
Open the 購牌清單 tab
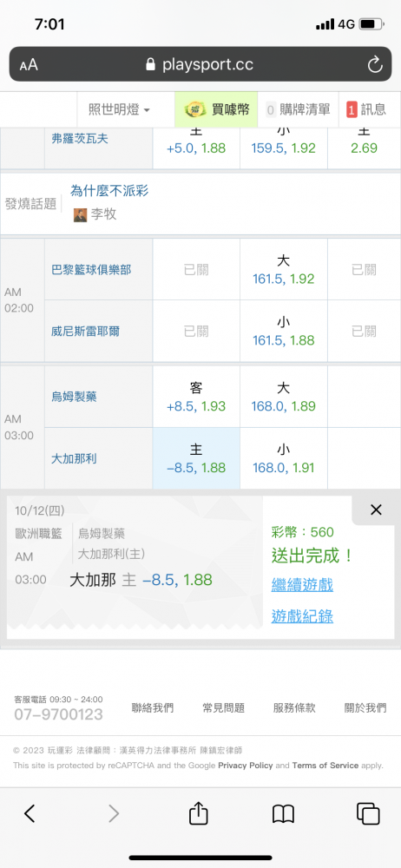(x=298, y=109)
